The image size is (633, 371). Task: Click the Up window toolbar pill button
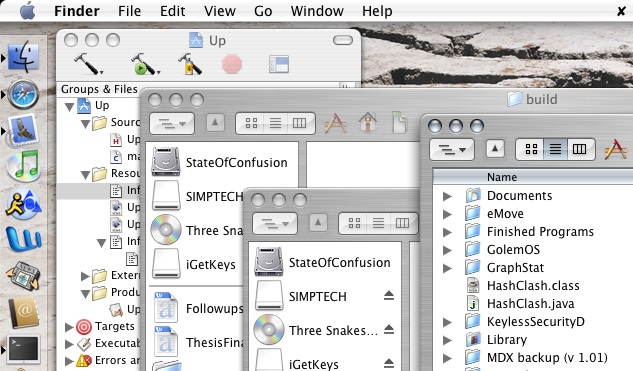(343, 40)
